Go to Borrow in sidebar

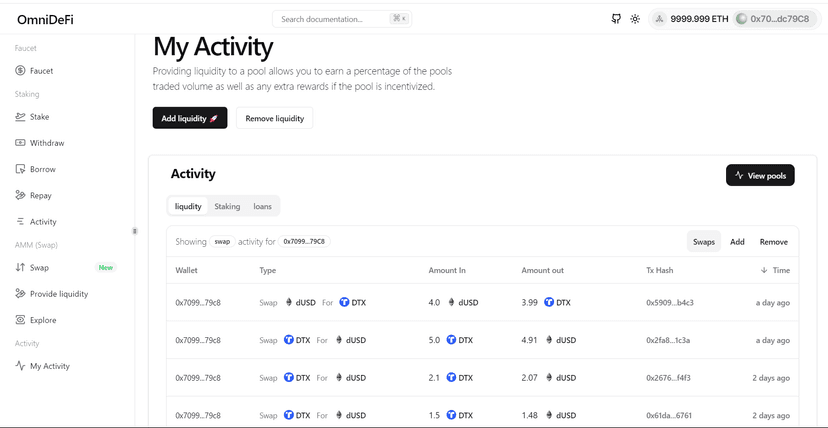pyautogui.click(x=35, y=169)
